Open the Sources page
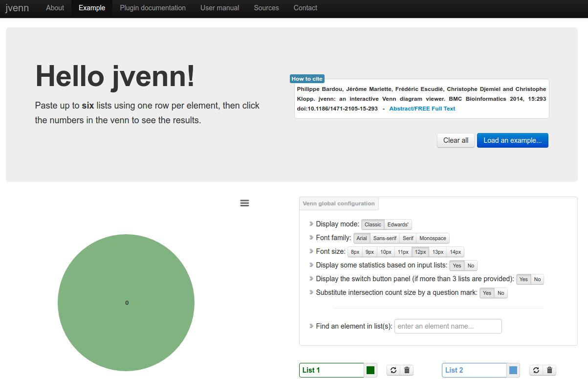The width and height of the screenshot is (588, 379). tap(266, 8)
